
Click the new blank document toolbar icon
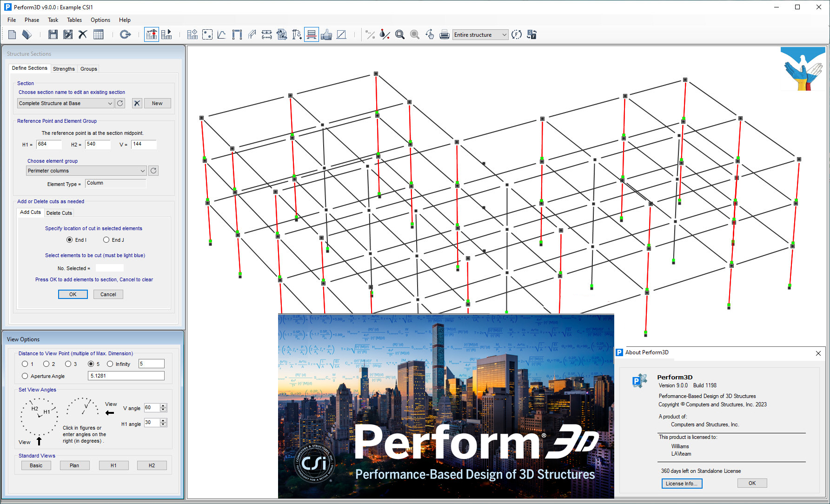tap(13, 34)
